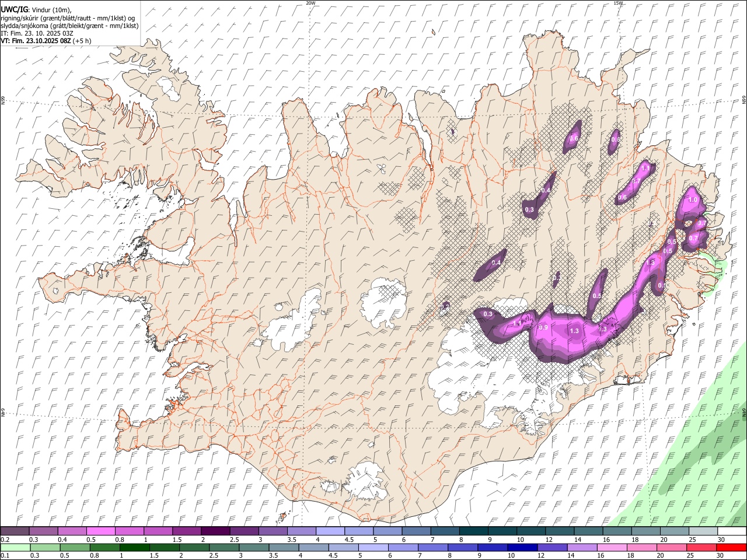
Task: Select top legend swatch between 9 and 10
Action: click(x=502, y=531)
